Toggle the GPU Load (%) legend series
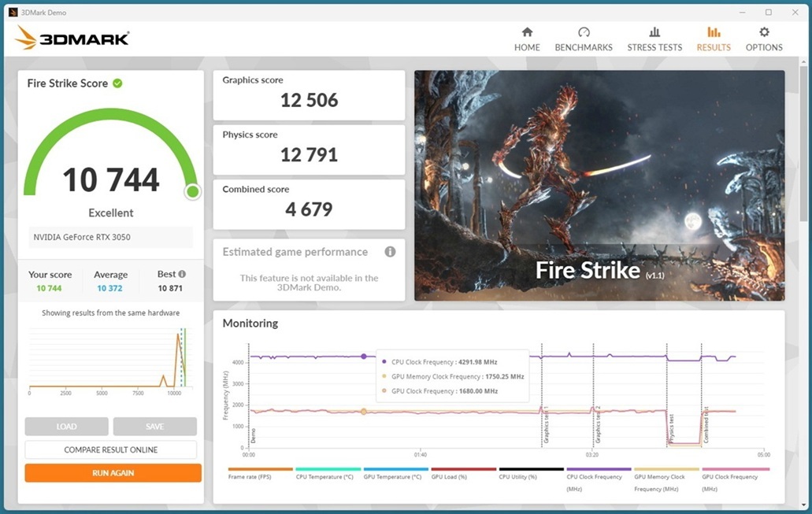Image resolution: width=812 pixels, height=514 pixels. 449,477
